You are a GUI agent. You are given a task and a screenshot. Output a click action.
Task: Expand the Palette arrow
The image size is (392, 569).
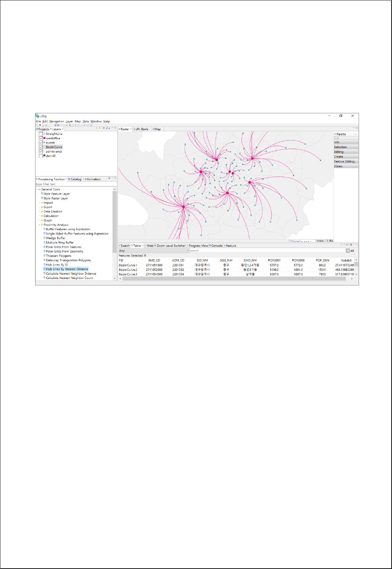pos(356,134)
